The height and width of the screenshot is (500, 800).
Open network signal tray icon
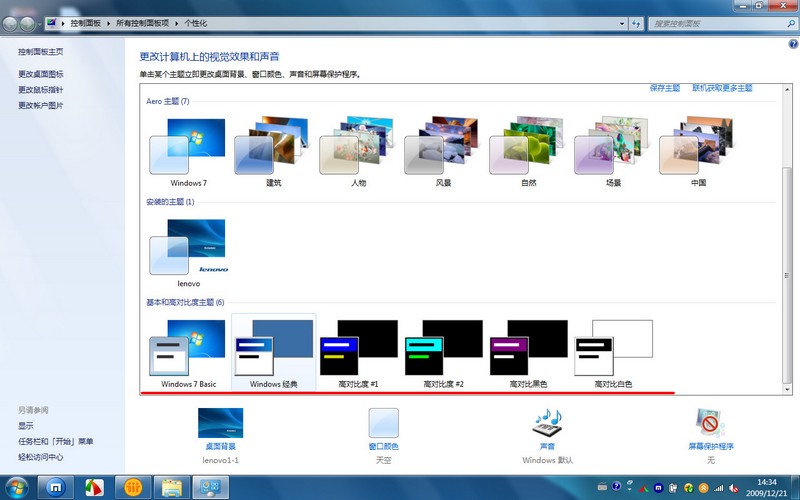click(718, 488)
